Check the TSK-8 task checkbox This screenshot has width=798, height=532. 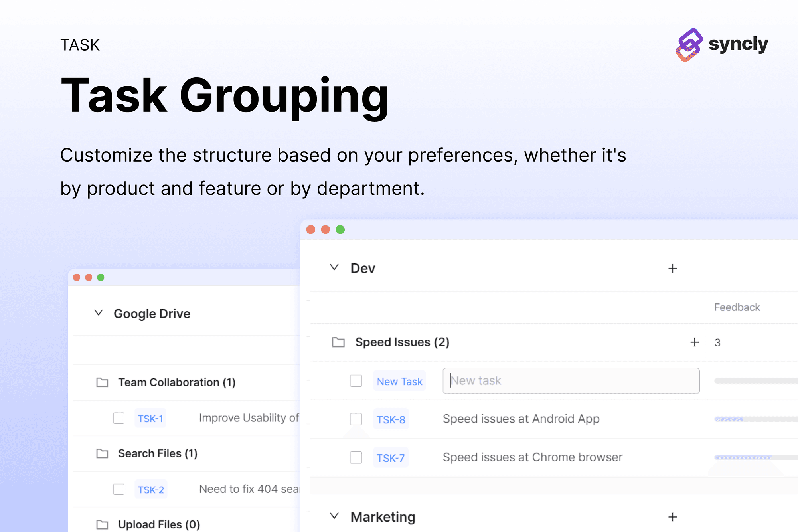point(356,419)
